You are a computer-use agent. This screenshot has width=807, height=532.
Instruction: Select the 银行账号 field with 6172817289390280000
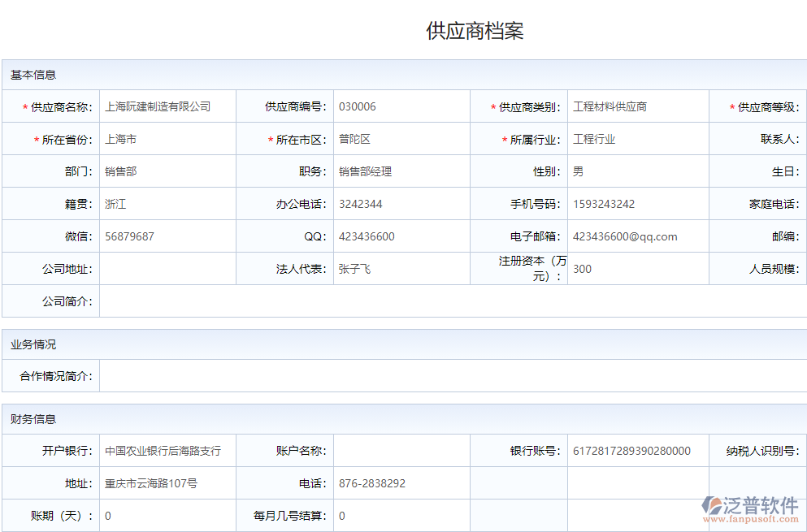(x=638, y=451)
